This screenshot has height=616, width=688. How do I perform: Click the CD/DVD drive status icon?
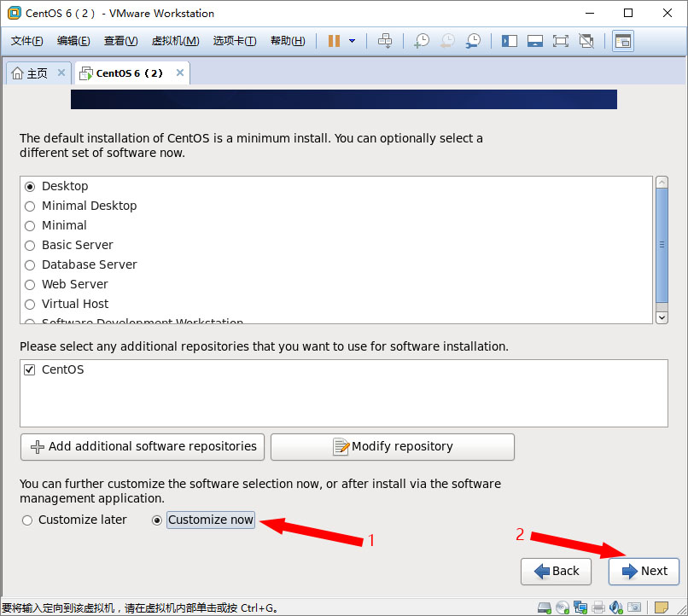coord(563,607)
